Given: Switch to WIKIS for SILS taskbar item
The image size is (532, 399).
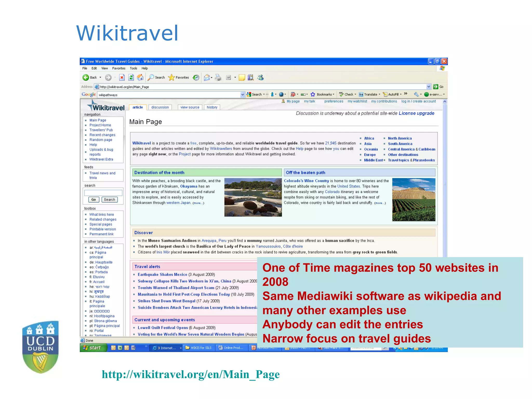Looking at the screenshot, I should 199,348.
